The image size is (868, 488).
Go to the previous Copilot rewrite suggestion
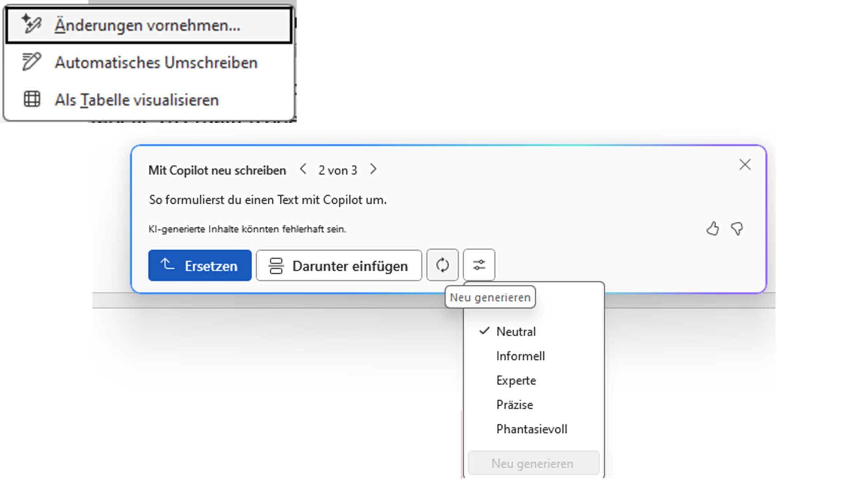pos(303,169)
